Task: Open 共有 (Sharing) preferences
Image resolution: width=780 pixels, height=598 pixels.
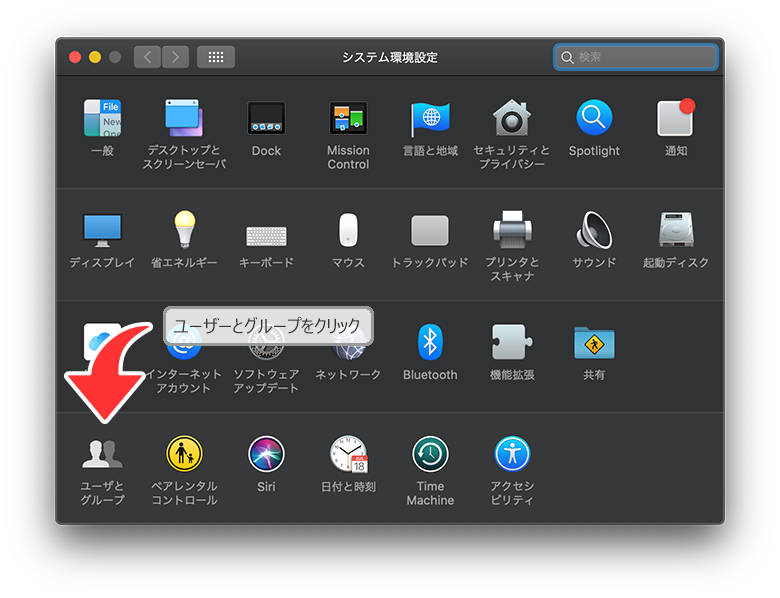Action: coord(594,343)
